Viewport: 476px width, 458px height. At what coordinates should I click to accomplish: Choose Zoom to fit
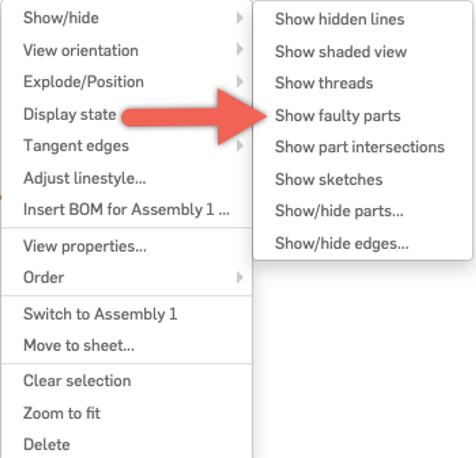(62, 413)
